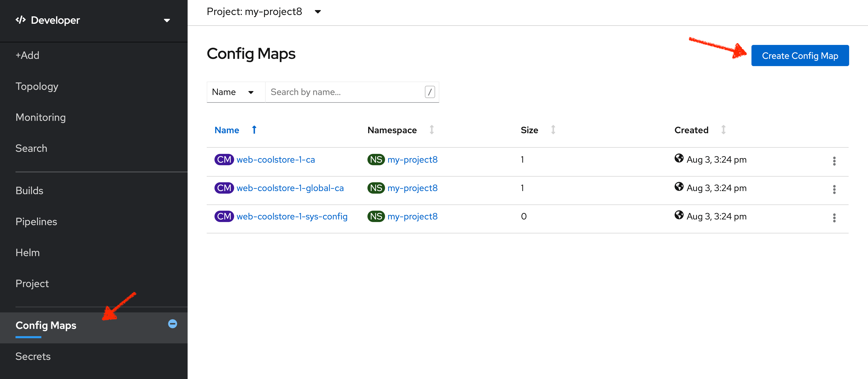Open the kebab menu on web-coolstore-1-ca row

click(834, 161)
